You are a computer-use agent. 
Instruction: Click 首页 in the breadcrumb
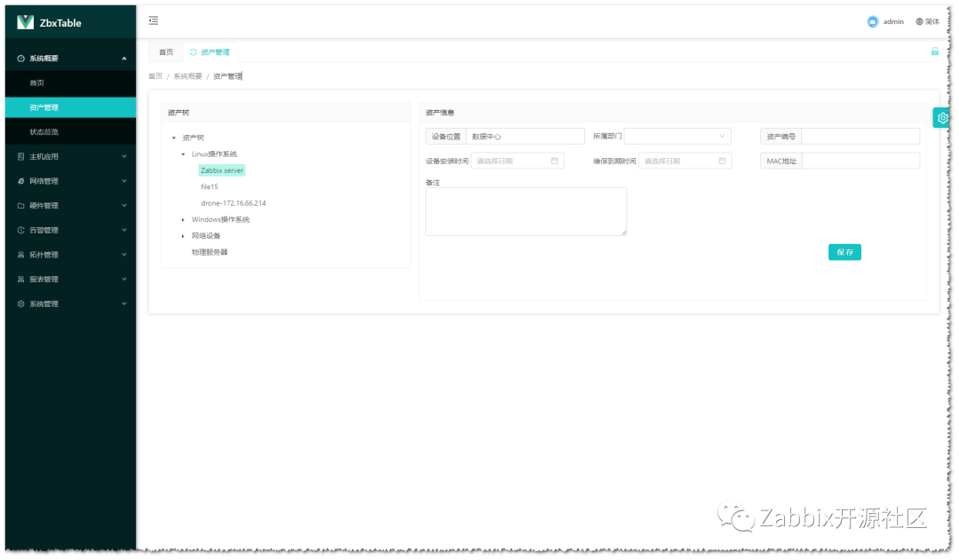[155, 76]
